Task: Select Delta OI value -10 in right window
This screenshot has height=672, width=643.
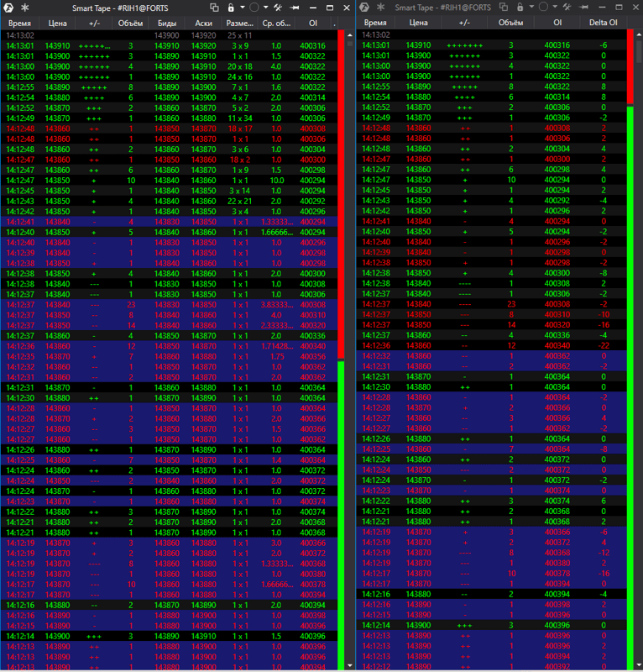Action: [x=604, y=314]
